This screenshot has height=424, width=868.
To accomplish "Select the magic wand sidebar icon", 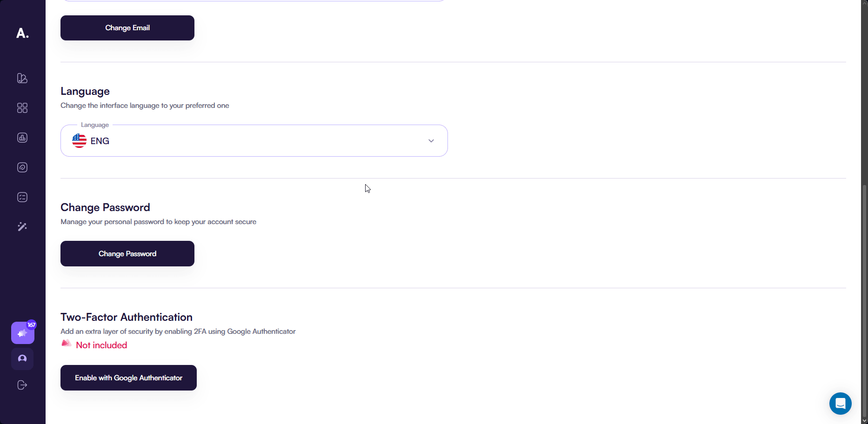I will pos(22,227).
